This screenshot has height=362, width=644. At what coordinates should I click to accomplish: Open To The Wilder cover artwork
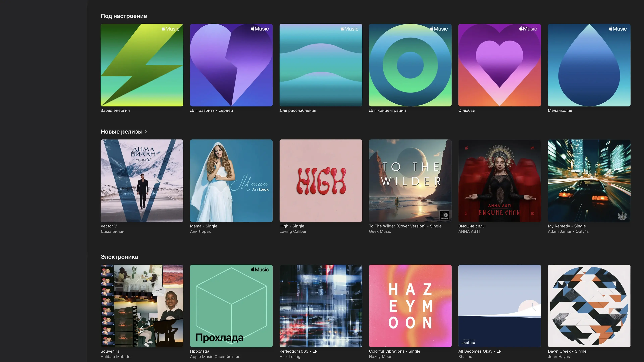(x=410, y=180)
